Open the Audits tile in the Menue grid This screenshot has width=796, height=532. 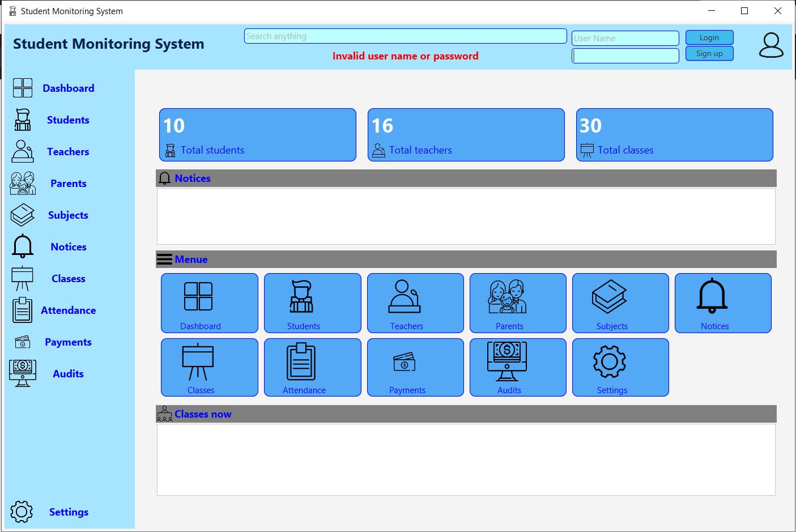tap(518, 368)
